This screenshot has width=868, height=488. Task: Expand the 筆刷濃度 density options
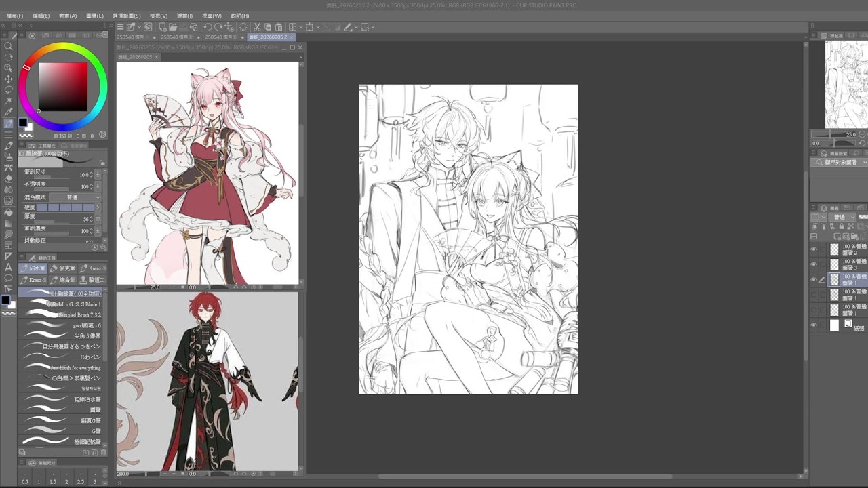(98, 231)
